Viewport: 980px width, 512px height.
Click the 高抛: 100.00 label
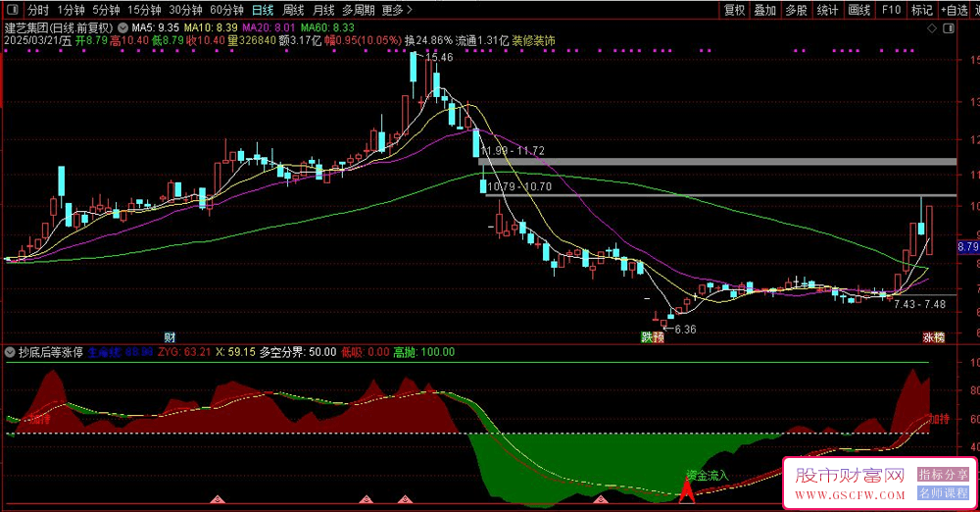[x=423, y=352]
